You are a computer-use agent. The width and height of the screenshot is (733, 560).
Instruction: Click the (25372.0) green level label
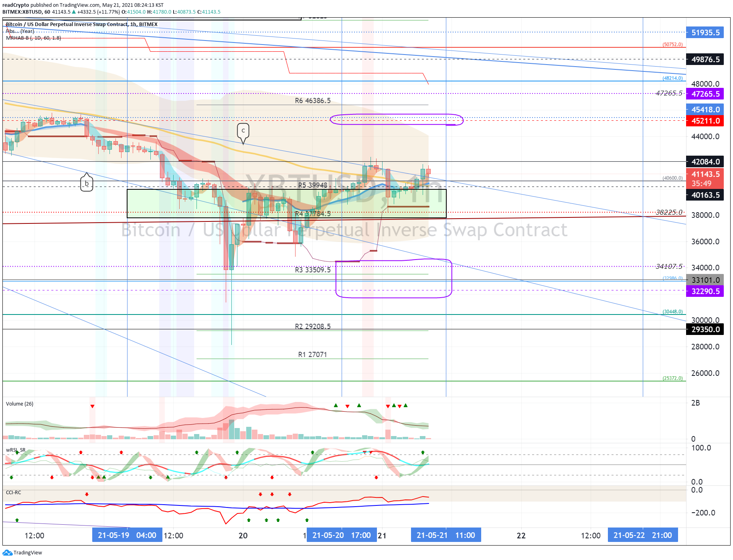coord(672,378)
